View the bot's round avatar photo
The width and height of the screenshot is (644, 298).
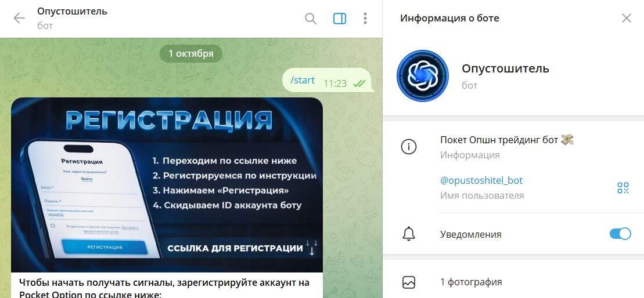coord(423,77)
